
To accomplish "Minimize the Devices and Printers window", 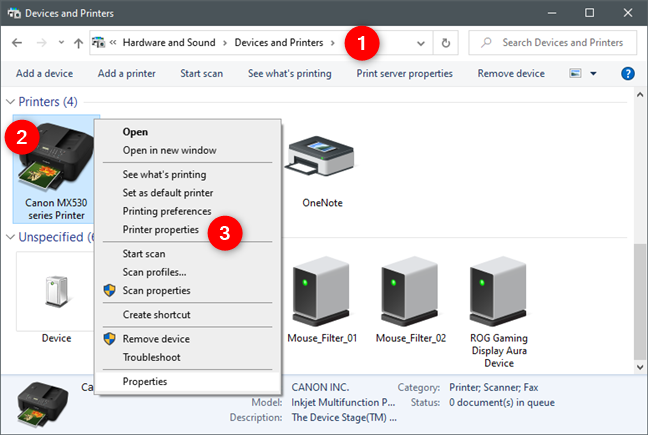I will click(552, 13).
